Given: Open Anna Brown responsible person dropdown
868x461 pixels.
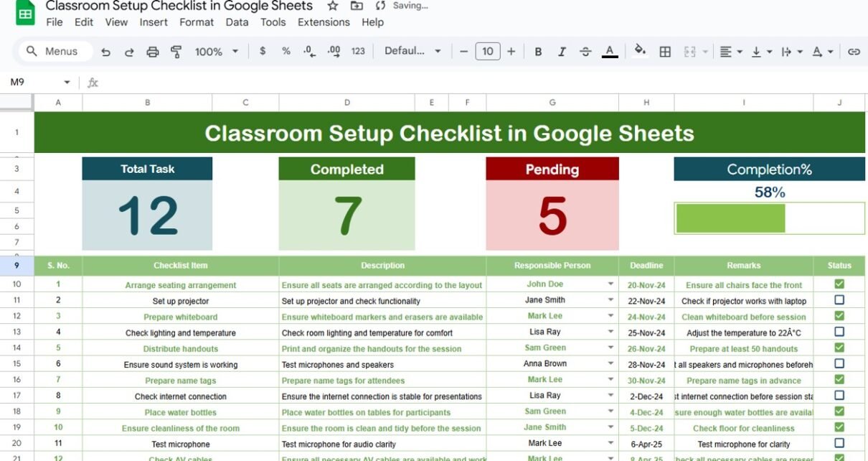Looking at the screenshot, I should point(610,364).
